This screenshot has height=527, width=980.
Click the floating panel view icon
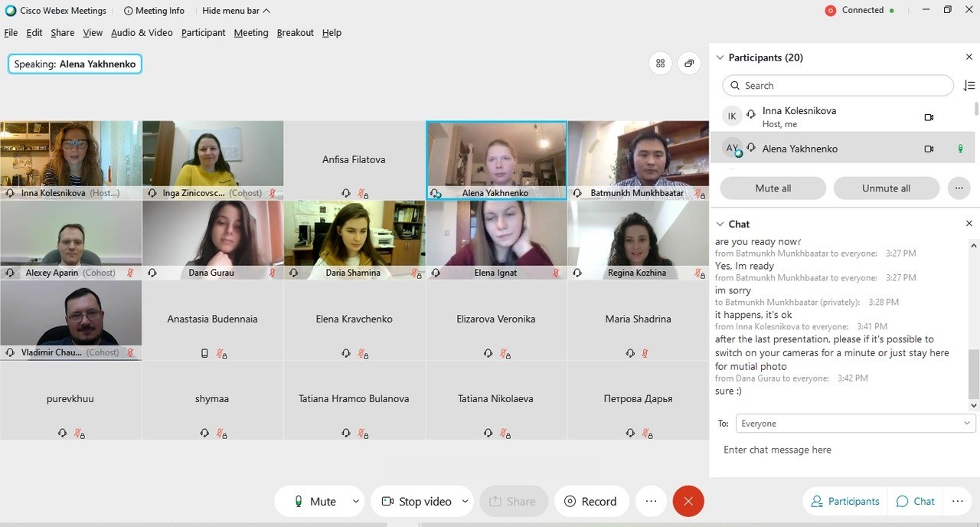[689, 64]
